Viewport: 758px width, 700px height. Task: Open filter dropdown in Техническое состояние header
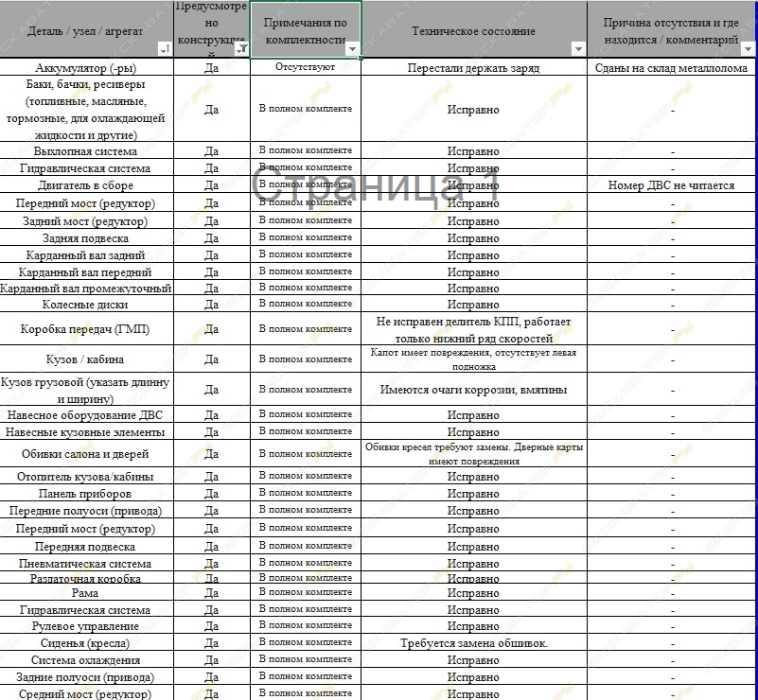click(x=577, y=49)
